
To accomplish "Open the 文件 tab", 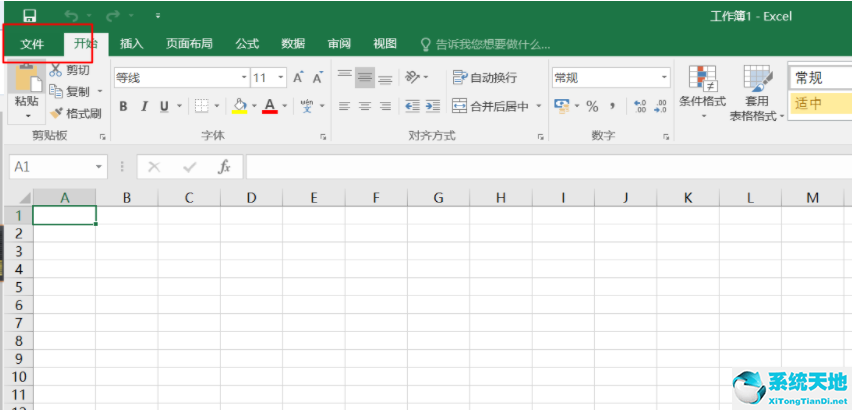I will 32,44.
